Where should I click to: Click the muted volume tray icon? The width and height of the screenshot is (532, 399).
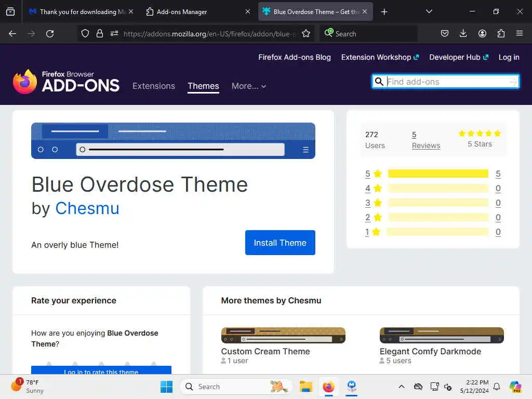(448, 387)
